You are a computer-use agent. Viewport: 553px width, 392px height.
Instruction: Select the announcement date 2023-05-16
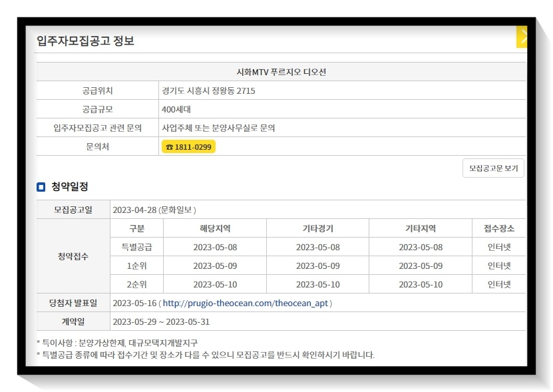[x=134, y=303]
